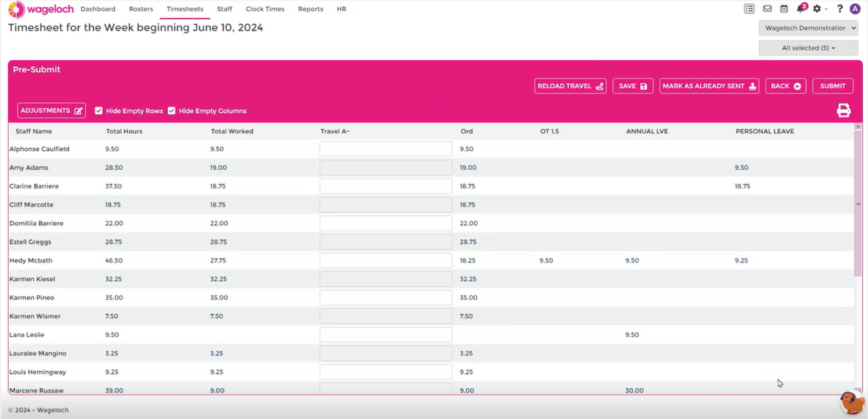The height and width of the screenshot is (419, 868).
Task: Toggle Hide Empty Rows checkbox
Action: 98,110
